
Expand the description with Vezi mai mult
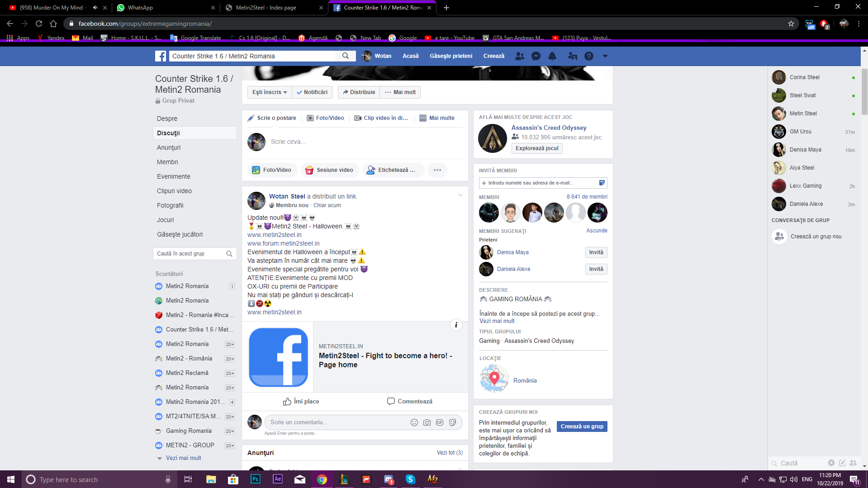(x=497, y=321)
